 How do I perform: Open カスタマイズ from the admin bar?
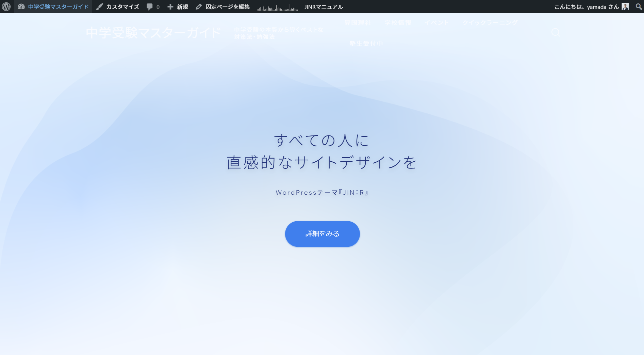pos(118,7)
